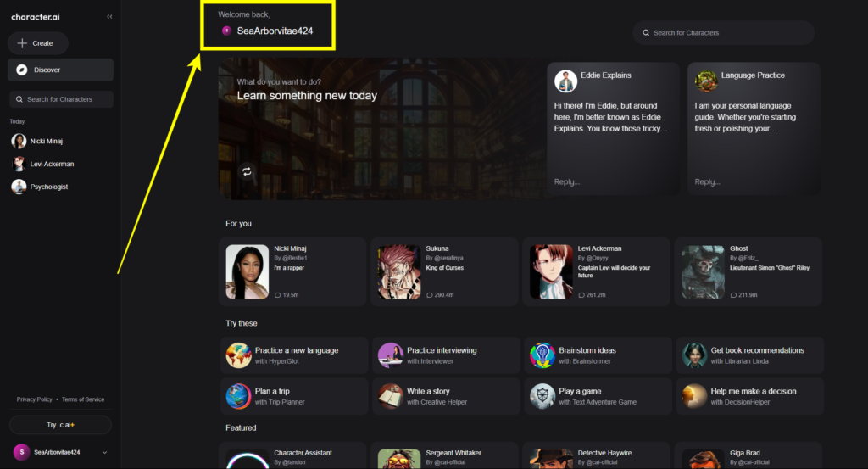
Task: Select Write a story with Creative Helper
Action: pos(446,396)
